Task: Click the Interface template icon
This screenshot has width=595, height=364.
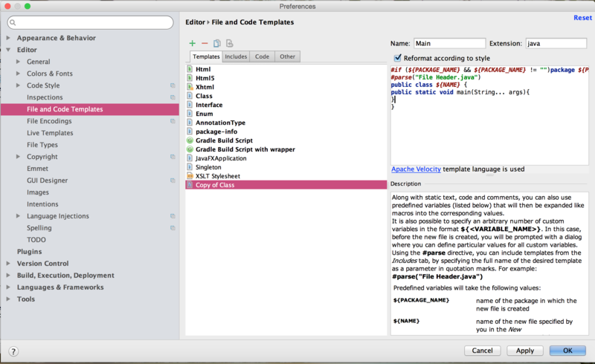Action: [x=190, y=105]
